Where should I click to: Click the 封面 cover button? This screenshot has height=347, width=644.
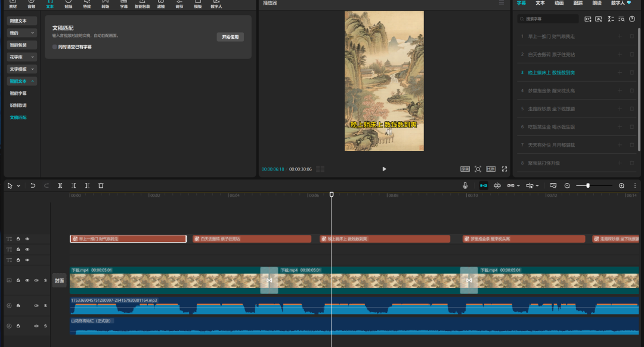click(59, 280)
